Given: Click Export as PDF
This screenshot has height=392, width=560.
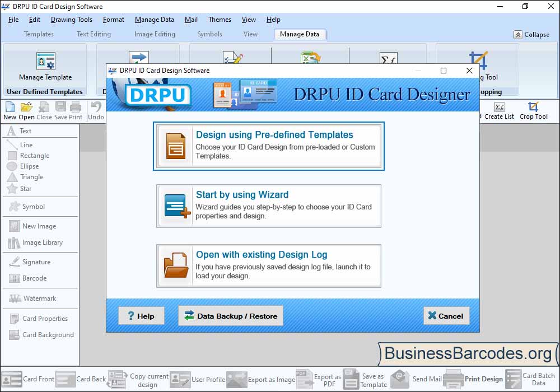Looking at the screenshot, I should click(x=319, y=380).
